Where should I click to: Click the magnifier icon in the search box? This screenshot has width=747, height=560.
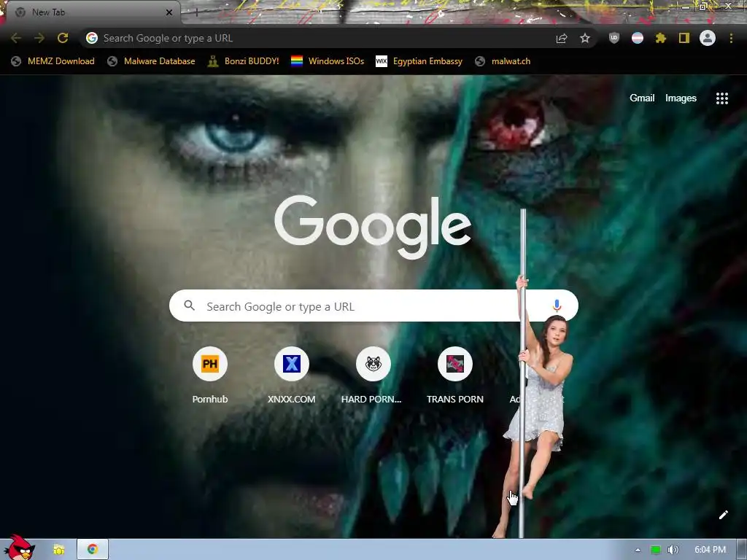[189, 306]
